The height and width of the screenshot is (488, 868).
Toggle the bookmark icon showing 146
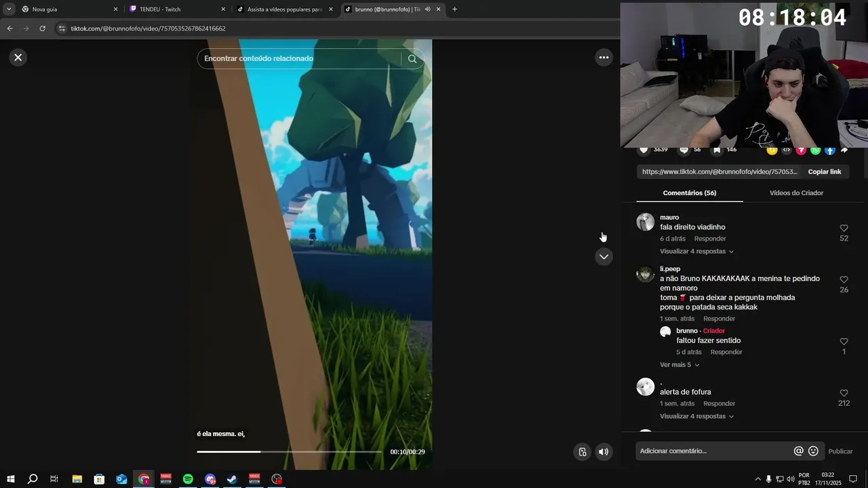tap(717, 150)
